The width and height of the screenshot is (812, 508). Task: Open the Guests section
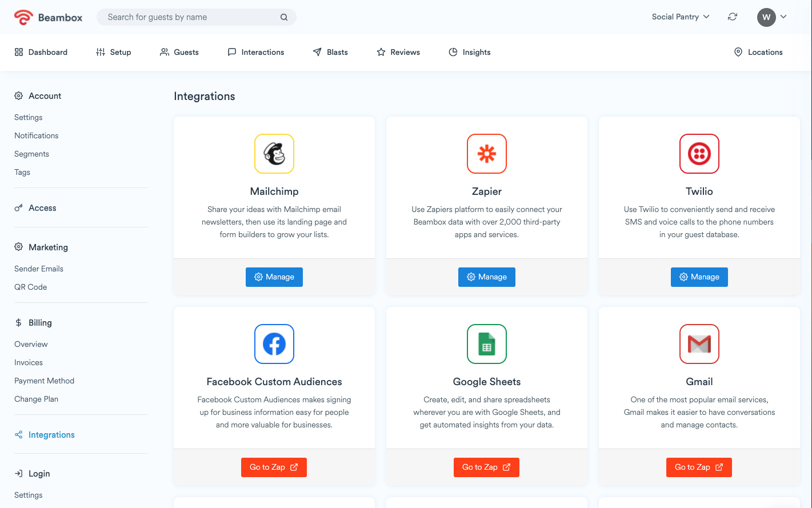[x=179, y=52]
